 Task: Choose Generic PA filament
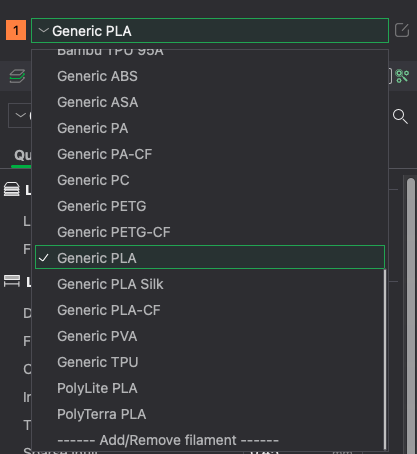pos(210,128)
